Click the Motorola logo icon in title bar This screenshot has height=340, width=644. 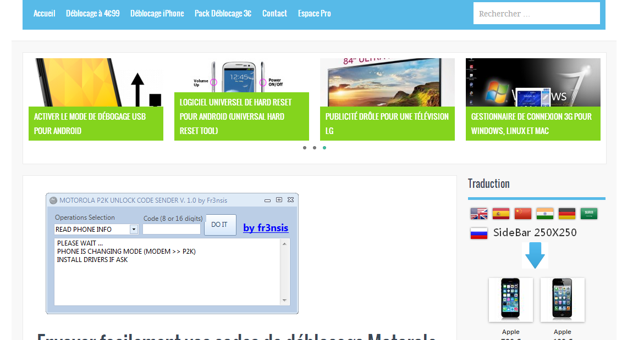(x=53, y=200)
